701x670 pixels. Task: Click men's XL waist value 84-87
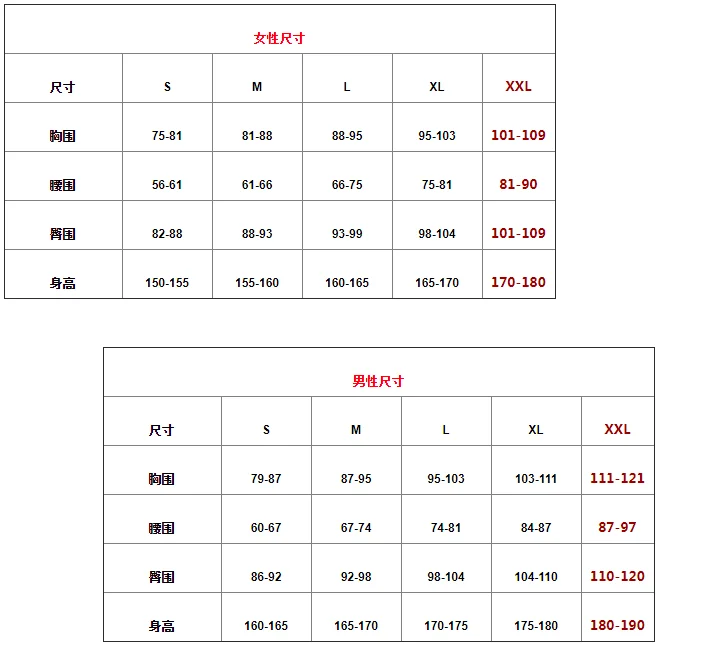point(536,528)
